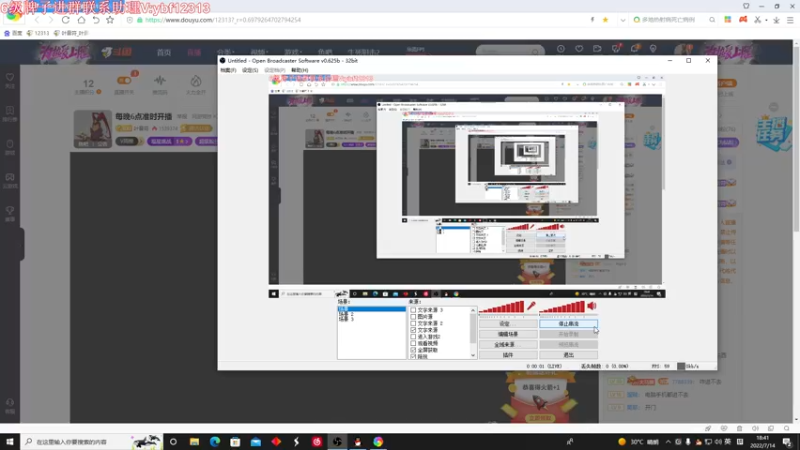Viewport: 800px width, 450px height.
Task: Open OBS 设定(S) menu
Action: point(250,70)
